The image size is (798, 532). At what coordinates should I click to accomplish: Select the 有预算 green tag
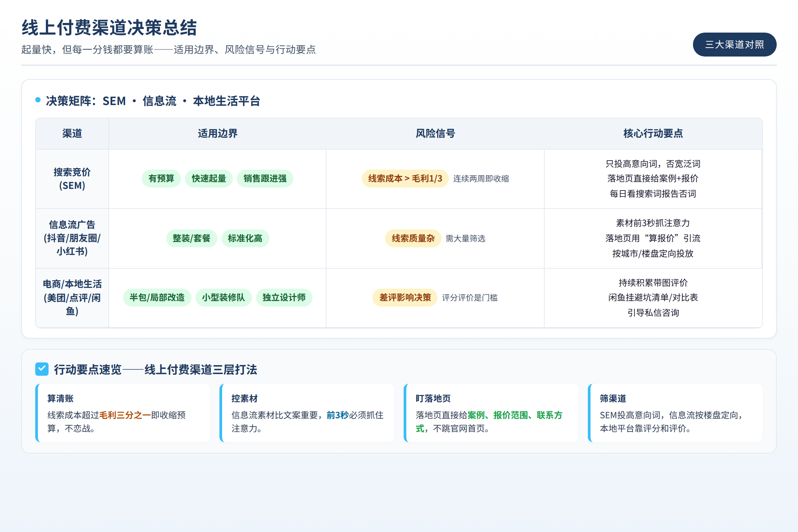click(161, 179)
